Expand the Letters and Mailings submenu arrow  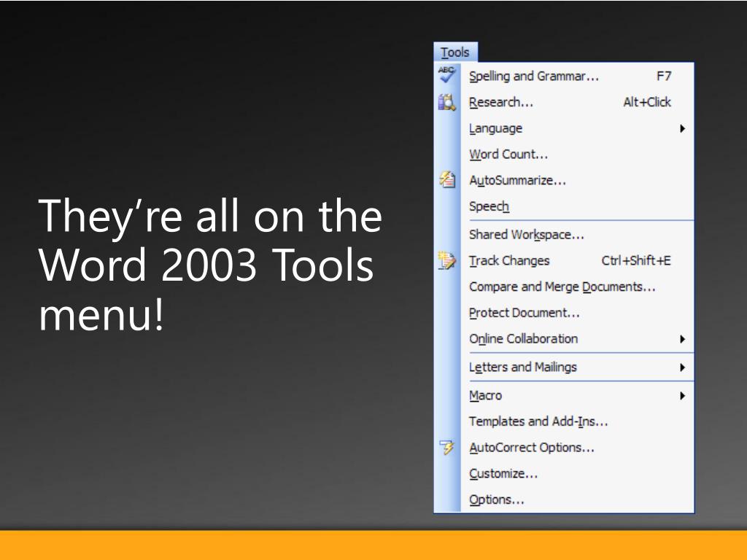pyautogui.click(x=682, y=367)
